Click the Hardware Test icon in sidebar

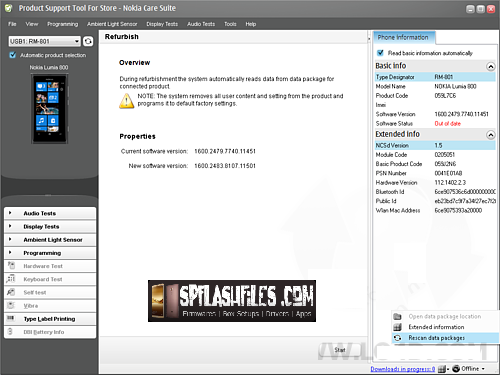point(11,266)
